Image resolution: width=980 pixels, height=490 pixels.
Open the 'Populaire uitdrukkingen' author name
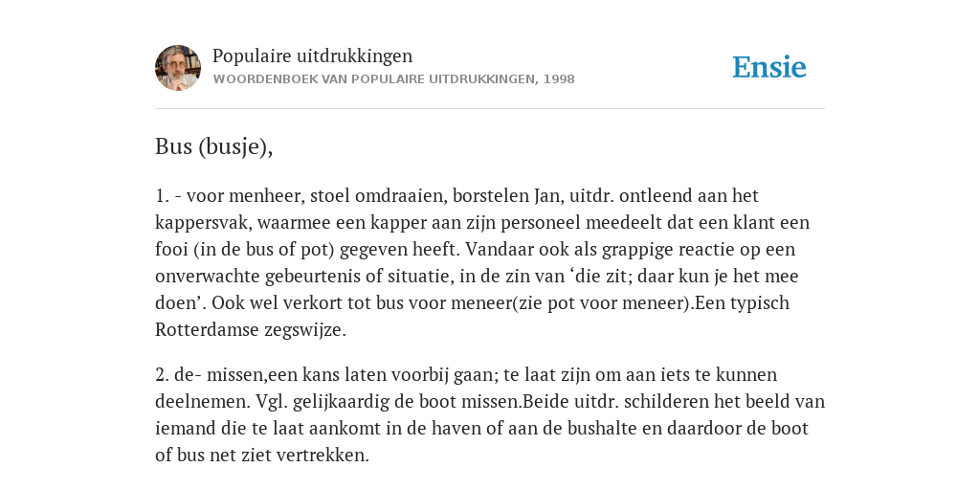(x=313, y=56)
